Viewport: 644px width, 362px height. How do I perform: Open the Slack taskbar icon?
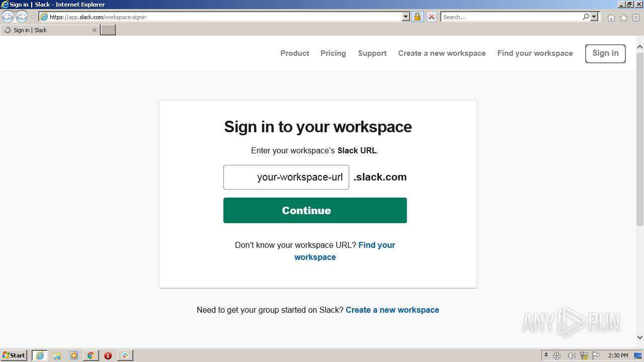tap(125, 355)
